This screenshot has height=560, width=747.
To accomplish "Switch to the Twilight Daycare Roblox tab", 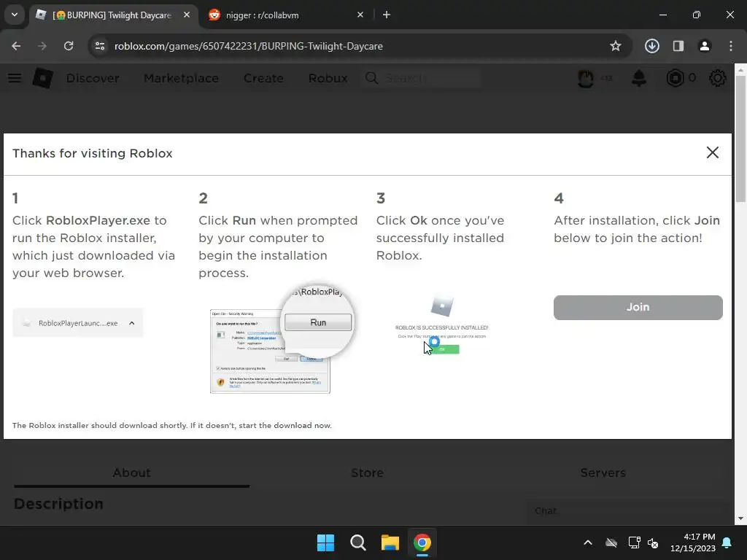I will [x=113, y=15].
